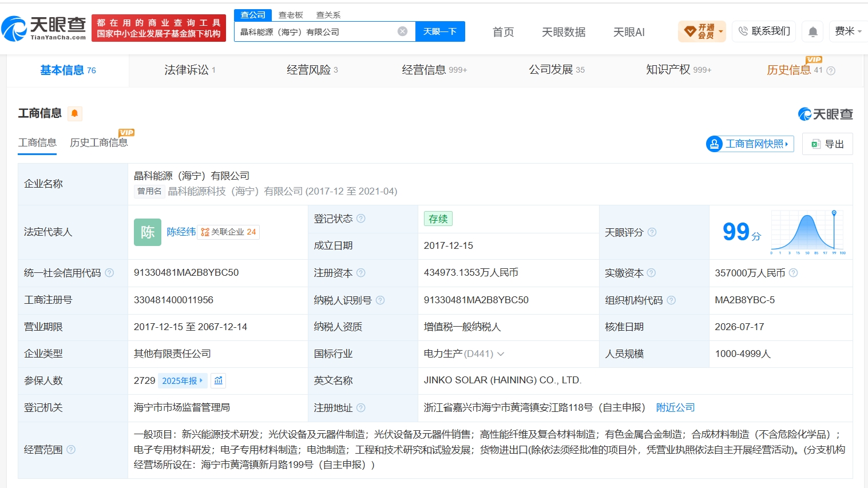Clear the search box text

[x=403, y=31]
